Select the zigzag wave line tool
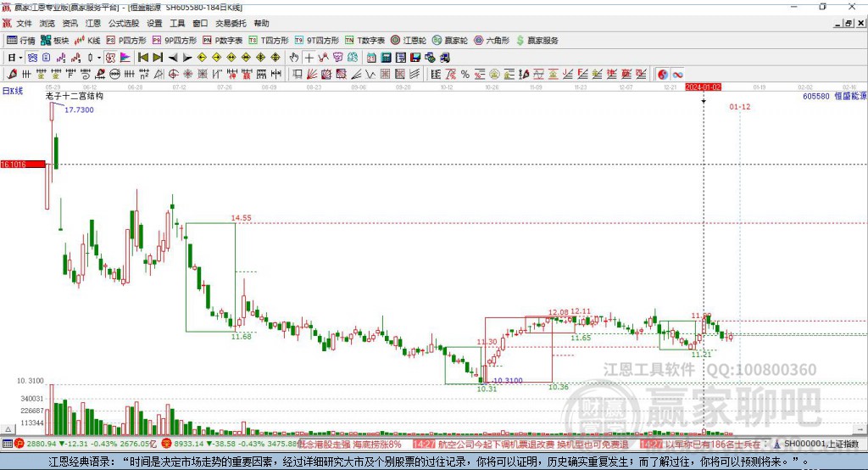Image resolution: width=868 pixels, height=470 pixels. [370, 75]
